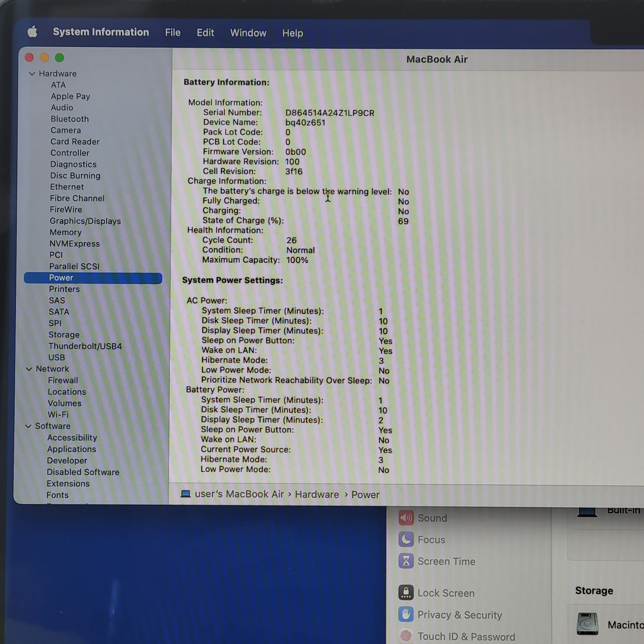Collapse the Network section
Viewport: 644px width, 644px height.
29,369
